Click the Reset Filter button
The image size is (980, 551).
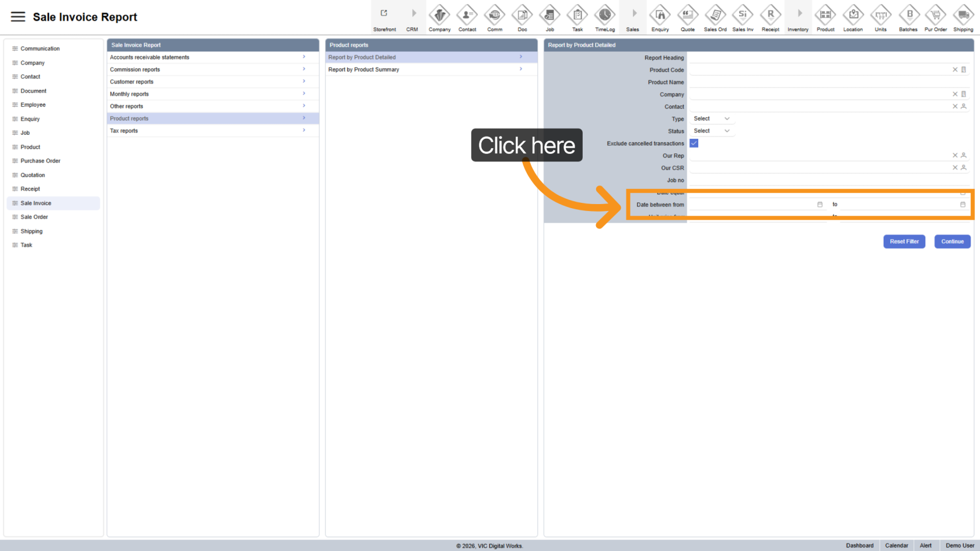pyautogui.click(x=904, y=241)
